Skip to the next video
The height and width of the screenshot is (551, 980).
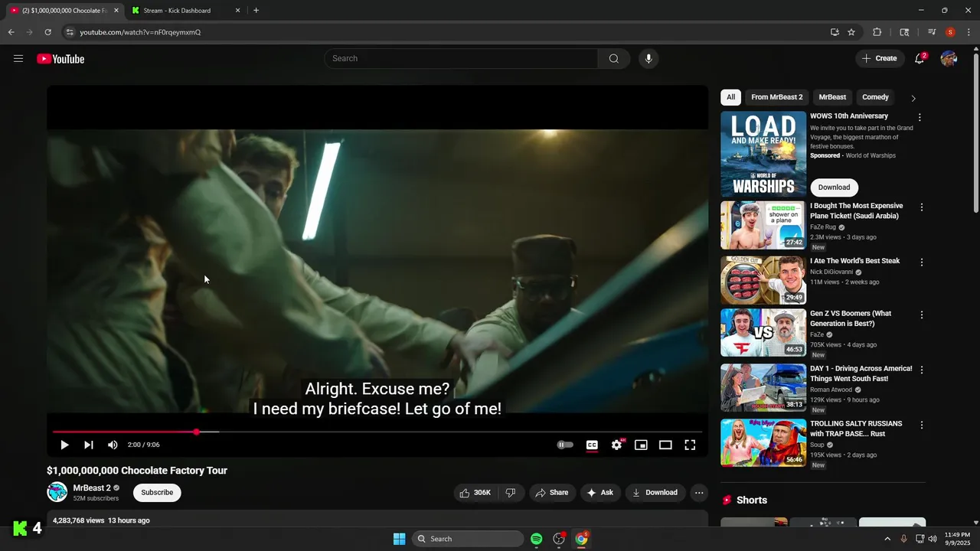pos(89,445)
